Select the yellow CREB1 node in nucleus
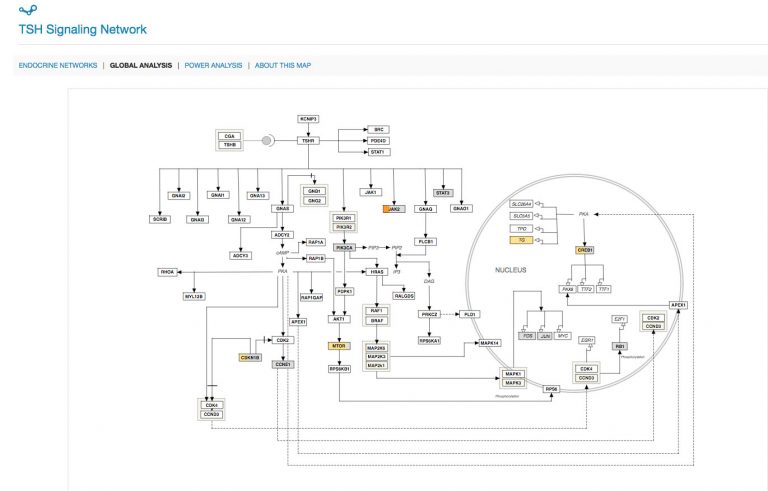The height and width of the screenshot is (491, 768). [x=585, y=250]
